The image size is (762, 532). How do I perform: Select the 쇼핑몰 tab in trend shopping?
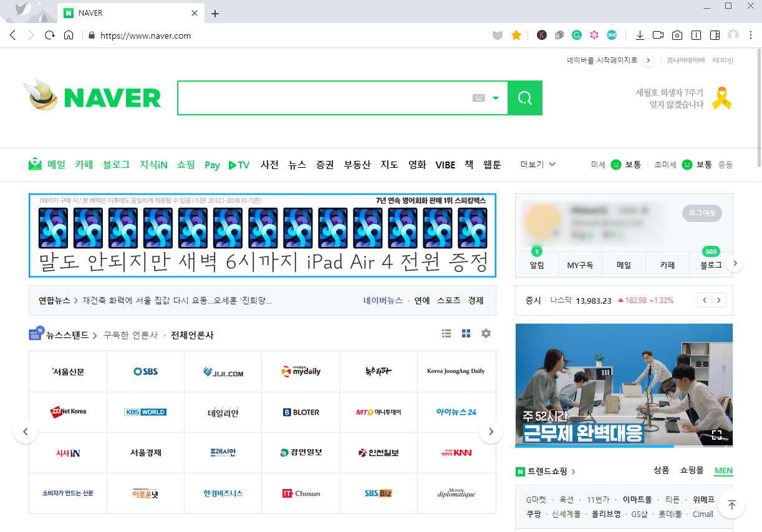point(692,470)
